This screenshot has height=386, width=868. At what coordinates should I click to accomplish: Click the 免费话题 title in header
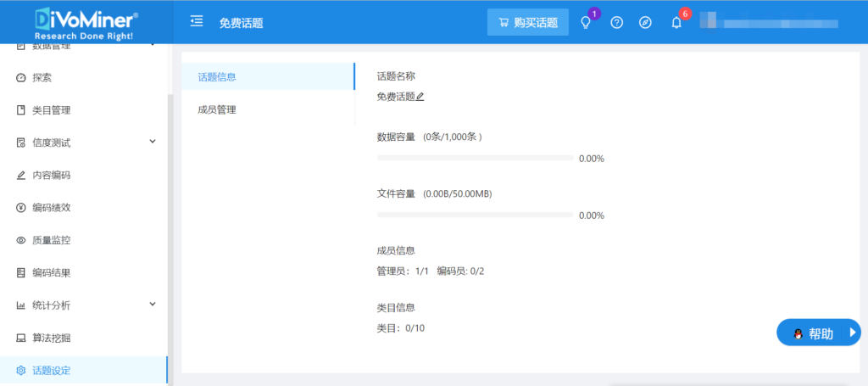pos(241,23)
